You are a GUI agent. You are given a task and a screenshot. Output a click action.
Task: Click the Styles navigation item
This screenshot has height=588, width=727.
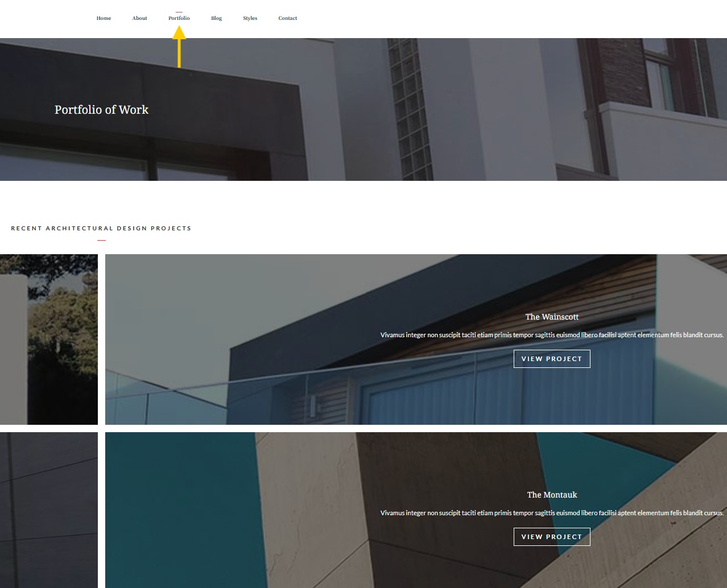pos(250,18)
